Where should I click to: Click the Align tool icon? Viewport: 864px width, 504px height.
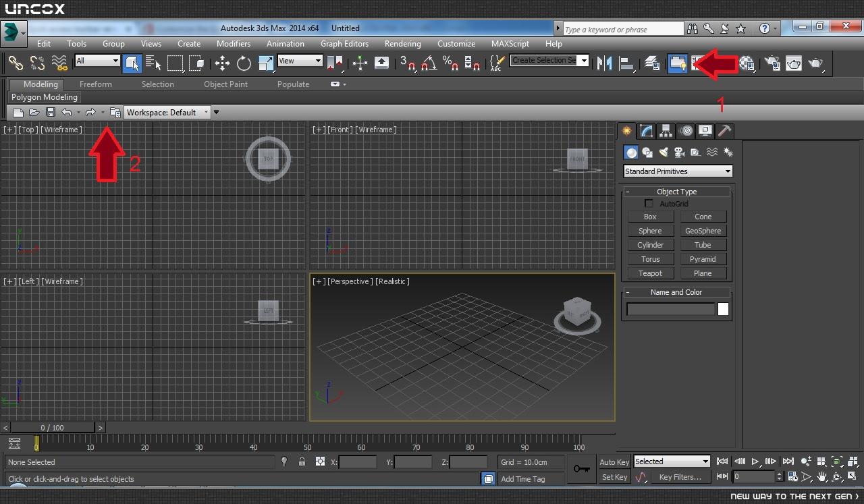pyautogui.click(x=626, y=63)
